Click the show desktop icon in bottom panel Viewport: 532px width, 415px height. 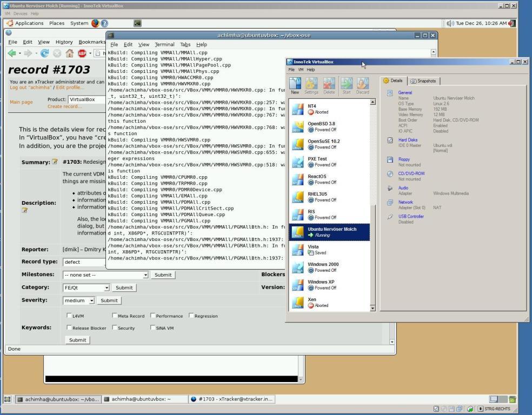pyautogui.click(x=8, y=399)
